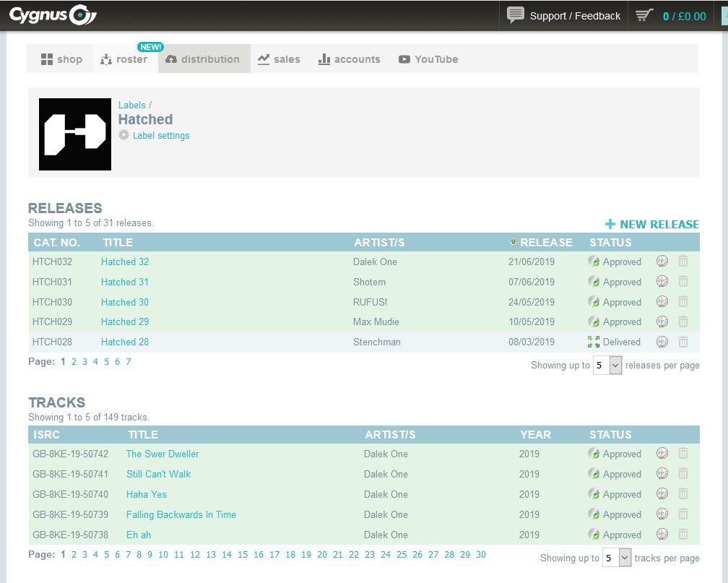Go to tracks page 30

click(x=481, y=554)
